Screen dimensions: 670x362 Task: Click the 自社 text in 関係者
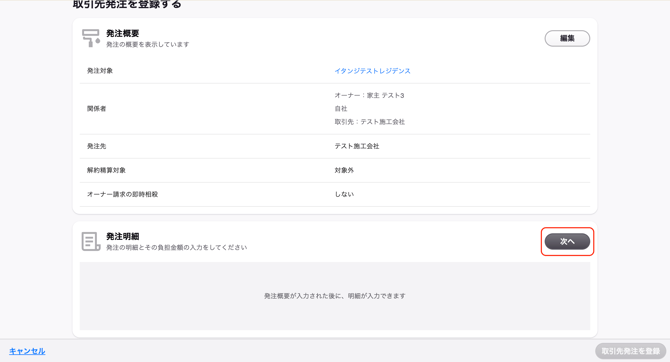tap(341, 109)
